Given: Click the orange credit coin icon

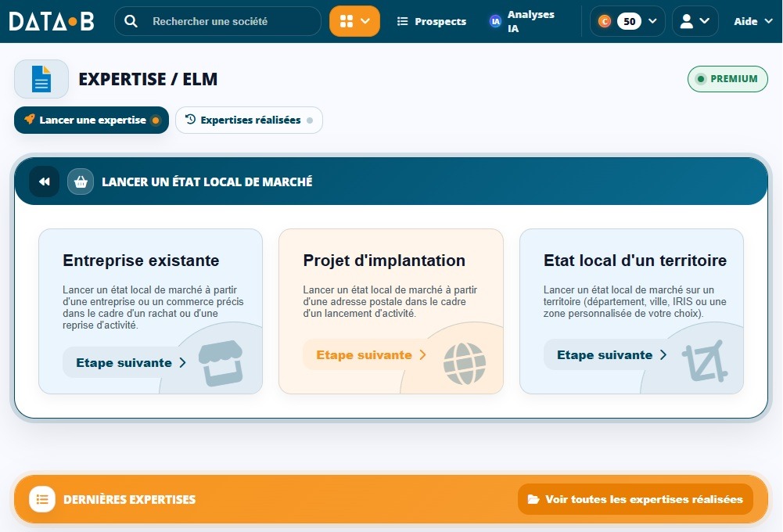Looking at the screenshot, I should click(x=604, y=21).
